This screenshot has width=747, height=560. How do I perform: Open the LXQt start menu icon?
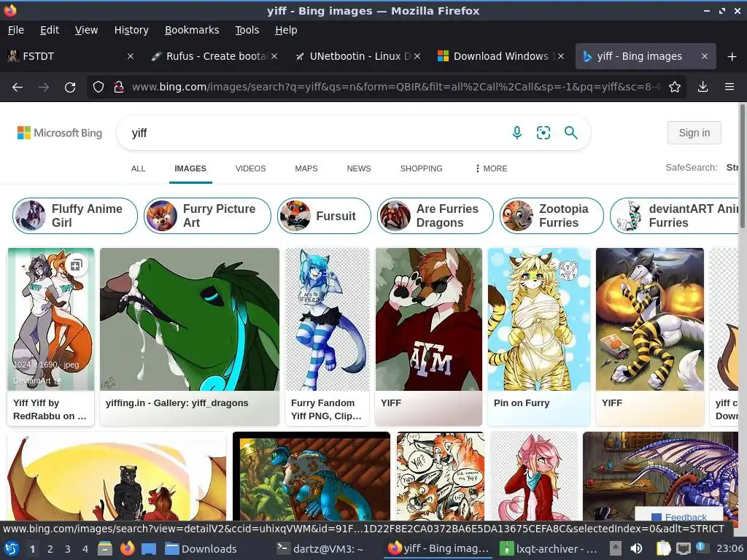point(12,549)
